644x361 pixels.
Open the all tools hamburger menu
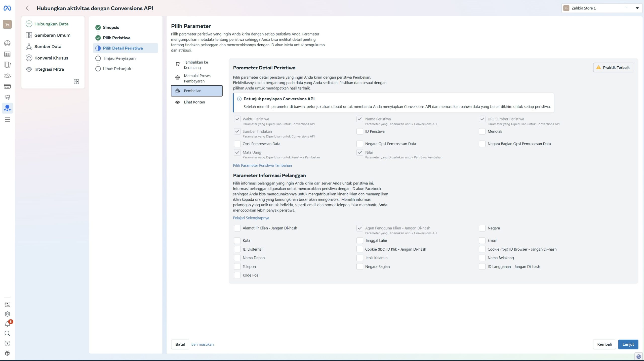(8, 120)
